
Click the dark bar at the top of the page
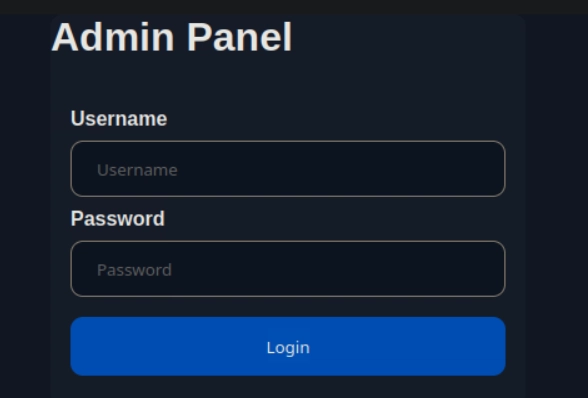[294, 7]
